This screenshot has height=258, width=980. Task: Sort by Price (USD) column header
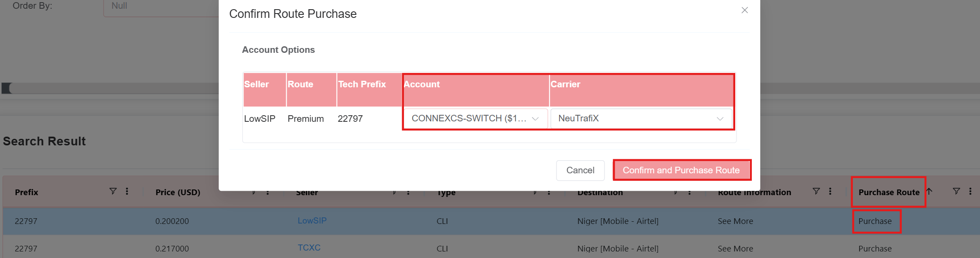(178, 192)
